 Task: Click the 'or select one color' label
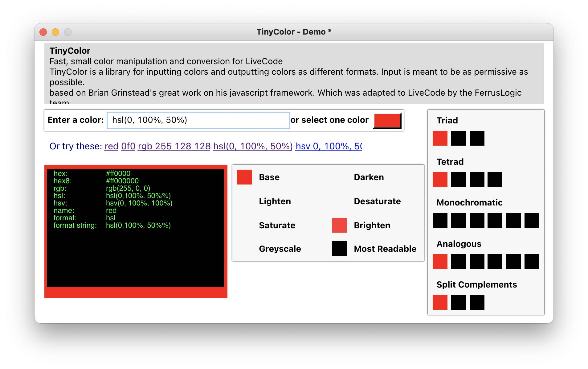point(329,120)
